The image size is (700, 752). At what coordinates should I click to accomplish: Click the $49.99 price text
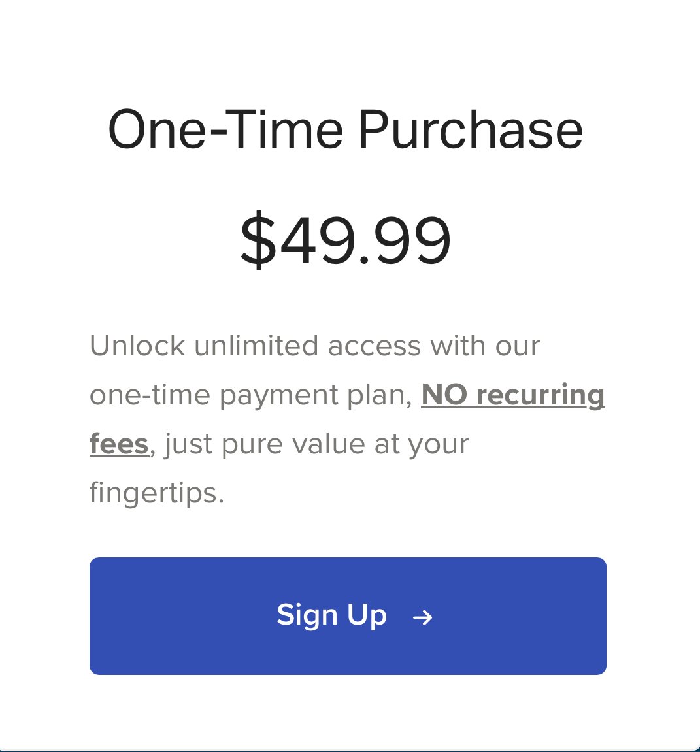[x=346, y=239]
